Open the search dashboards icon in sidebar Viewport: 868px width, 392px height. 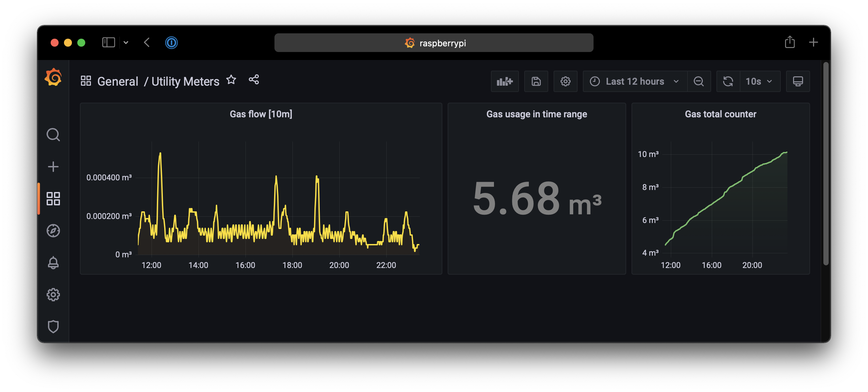pyautogui.click(x=53, y=135)
